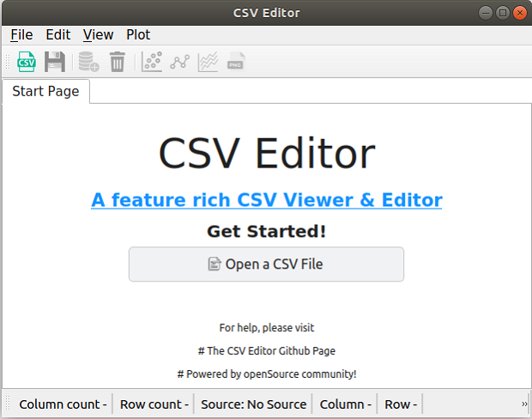532x419 pixels.
Task: Switch to the Start Page tab
Action: [x=45, y=91]
